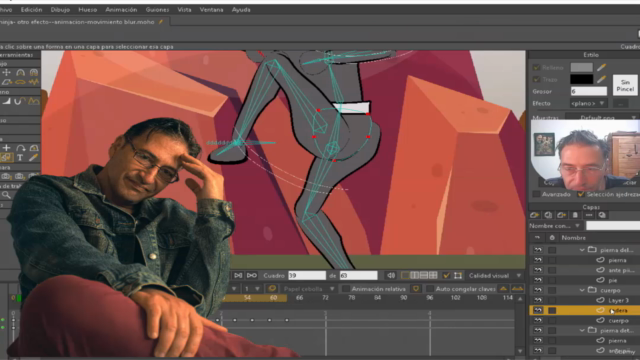This screenshot has height=360, width=640.
Task: Select the magnifier zoom tool
Action: point(6,195)
